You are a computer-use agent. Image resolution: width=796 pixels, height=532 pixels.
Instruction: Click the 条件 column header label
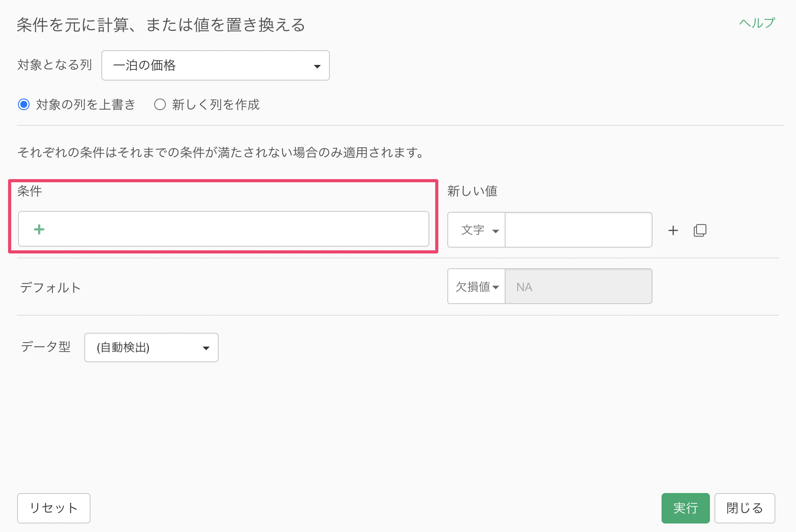coord(30,191)
